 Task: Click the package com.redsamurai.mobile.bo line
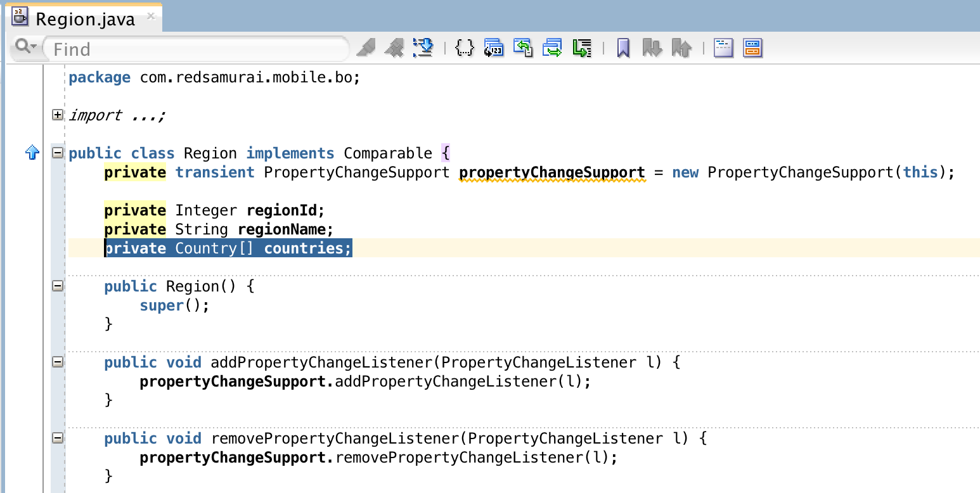(214, 77)
